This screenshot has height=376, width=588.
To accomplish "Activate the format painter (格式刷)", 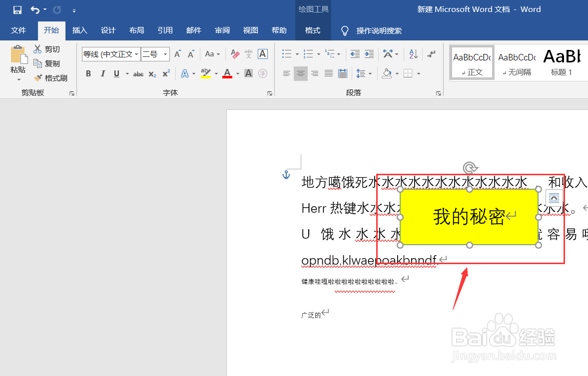I will [x=53, y=78].
